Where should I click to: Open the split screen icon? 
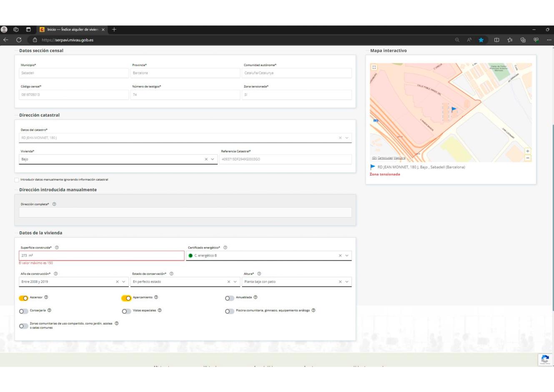pos(497,40)
